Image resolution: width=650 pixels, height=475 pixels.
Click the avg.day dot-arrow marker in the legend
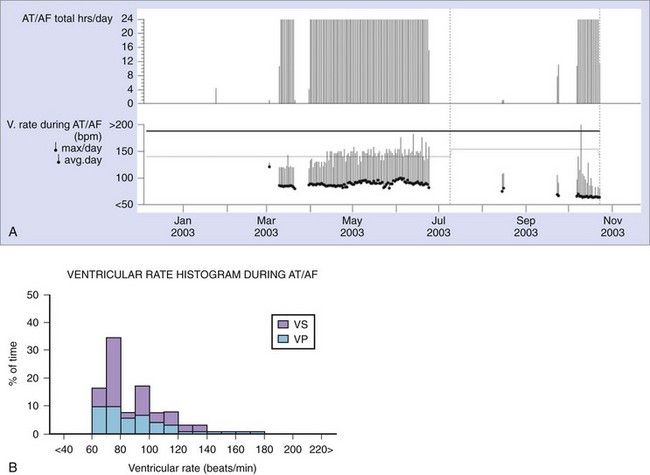[x=57, y=161]
